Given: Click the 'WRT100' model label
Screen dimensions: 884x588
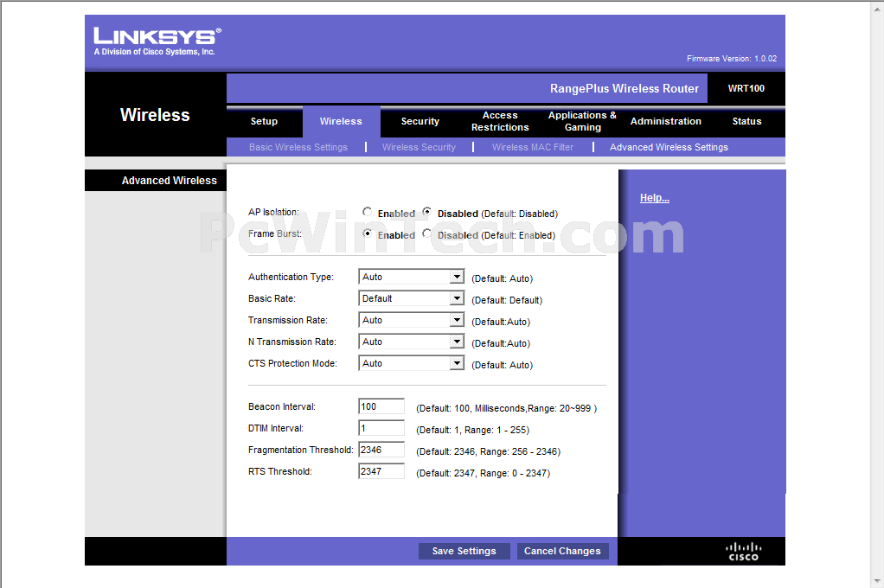Looking at the screenshot, I should coord(746,88).
